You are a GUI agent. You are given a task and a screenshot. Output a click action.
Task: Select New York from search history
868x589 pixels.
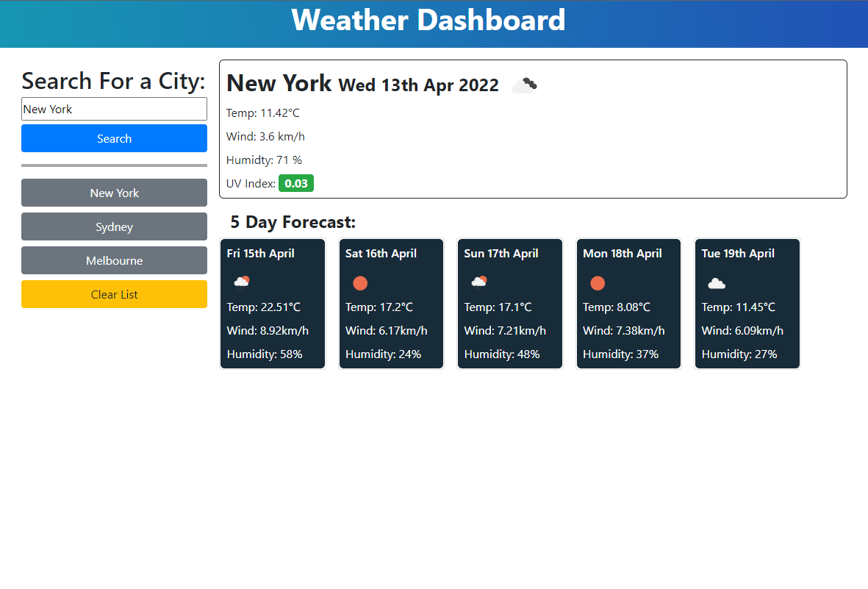click(x=114, y=193)
